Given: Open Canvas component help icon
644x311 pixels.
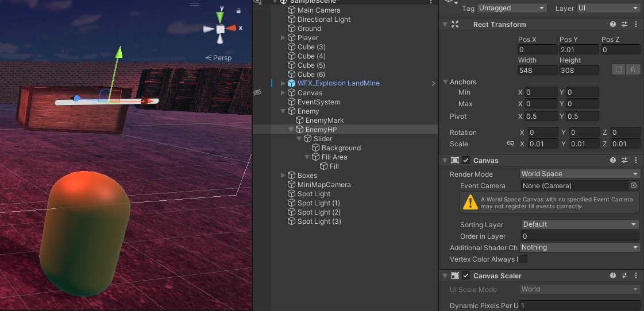Looking at the screenshot, I should point(613,161).
